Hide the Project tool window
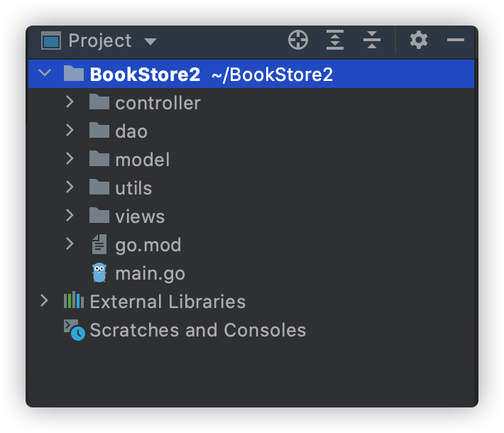Image resolution: width=504 pixels, height=433 pixels. click(x=456, y=40)
